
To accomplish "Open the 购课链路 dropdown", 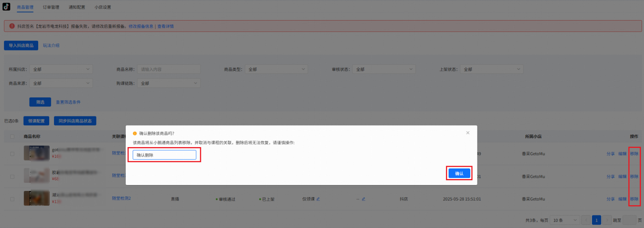I will click(x=169, y=83).
